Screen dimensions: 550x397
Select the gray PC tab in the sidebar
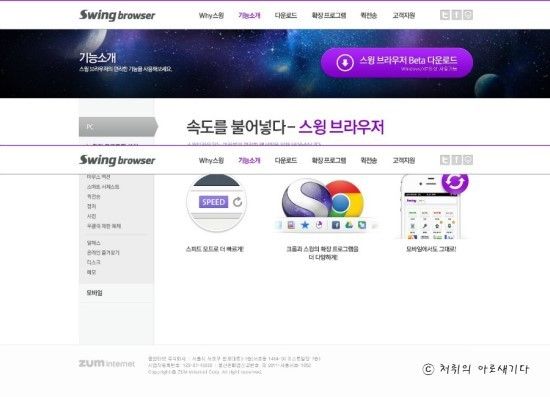click(x=118, y=127)
